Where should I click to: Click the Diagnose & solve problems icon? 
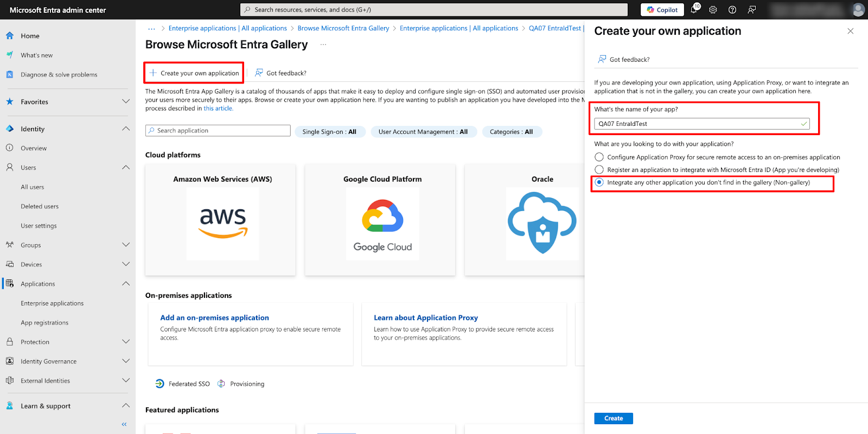pos(10,74)
